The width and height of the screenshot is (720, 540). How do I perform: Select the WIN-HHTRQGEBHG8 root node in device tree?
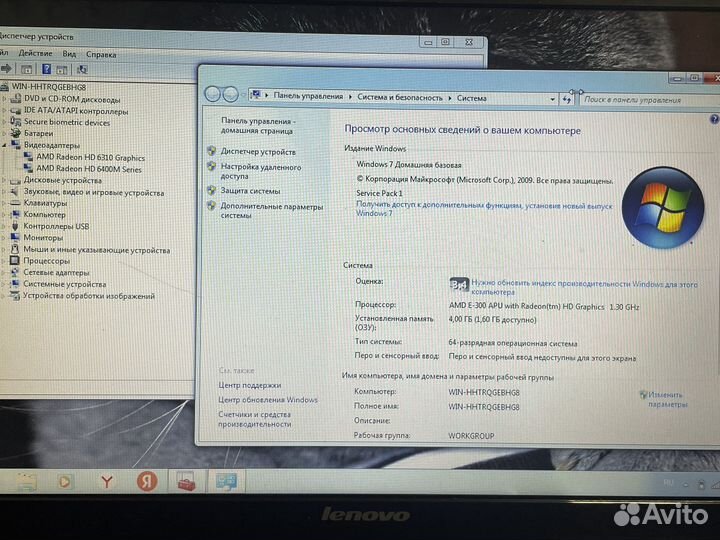(x=49, y=87)
